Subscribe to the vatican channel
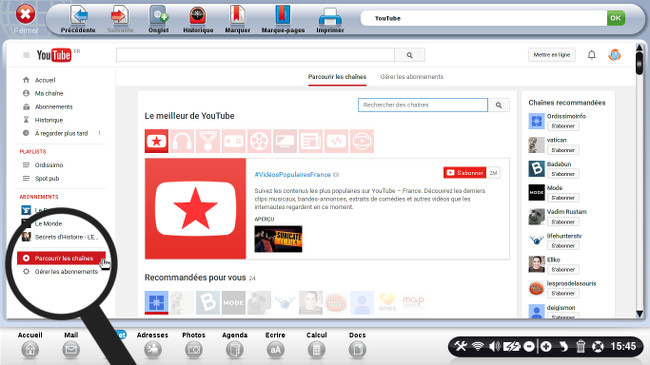 [x=563, y=150]
